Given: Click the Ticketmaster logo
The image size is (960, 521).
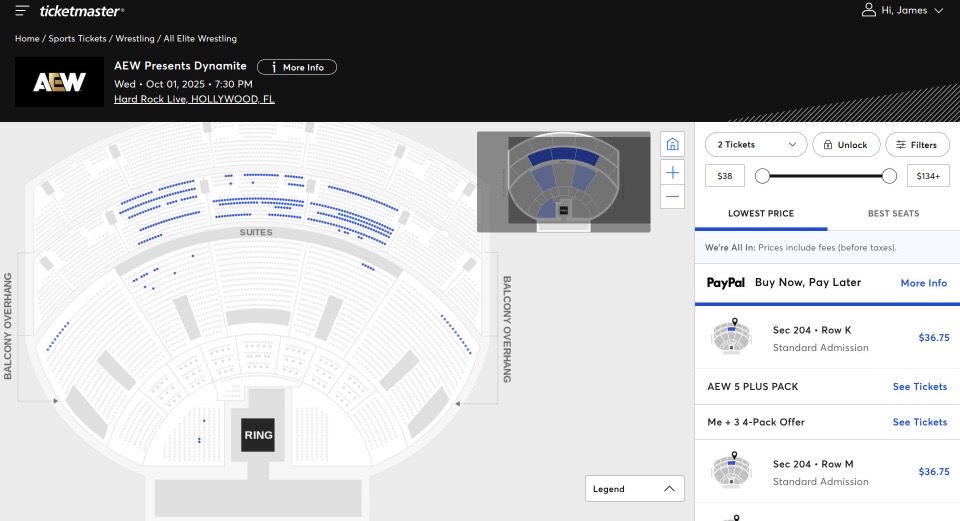Looking at the screenshot, I should [82, 11].
